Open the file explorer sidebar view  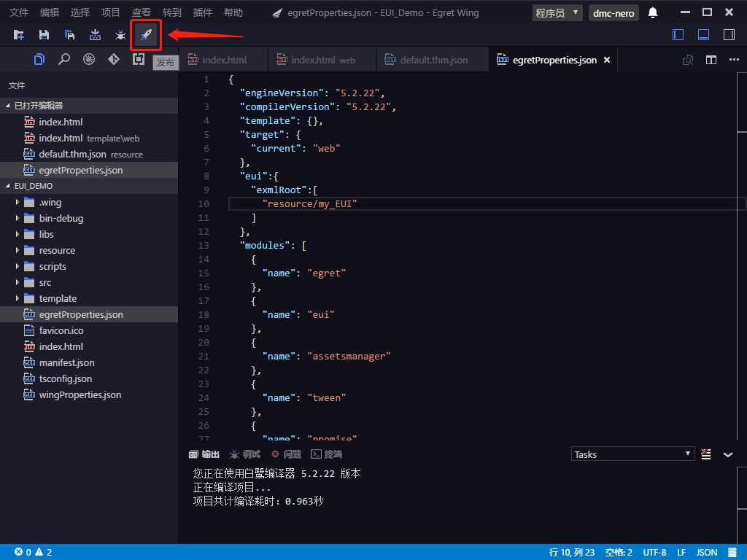39,60
